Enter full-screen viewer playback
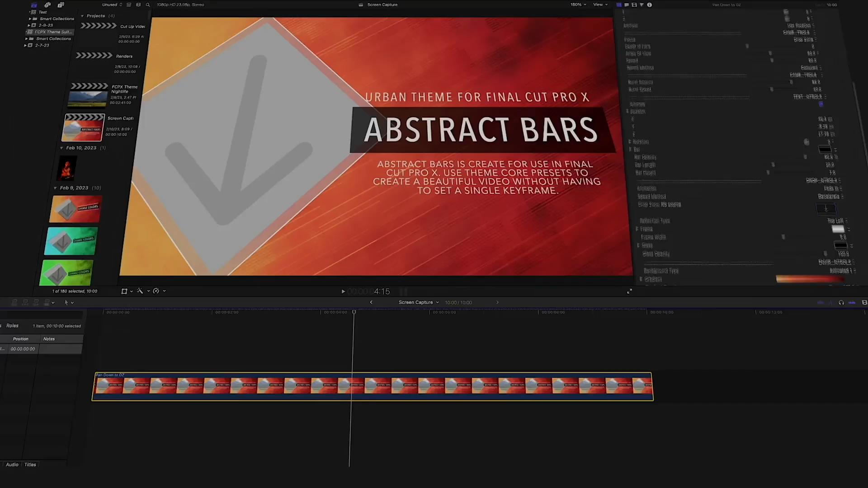Image resolution: width=868 pixels, height=488 pixels. [x=629, y=291]
